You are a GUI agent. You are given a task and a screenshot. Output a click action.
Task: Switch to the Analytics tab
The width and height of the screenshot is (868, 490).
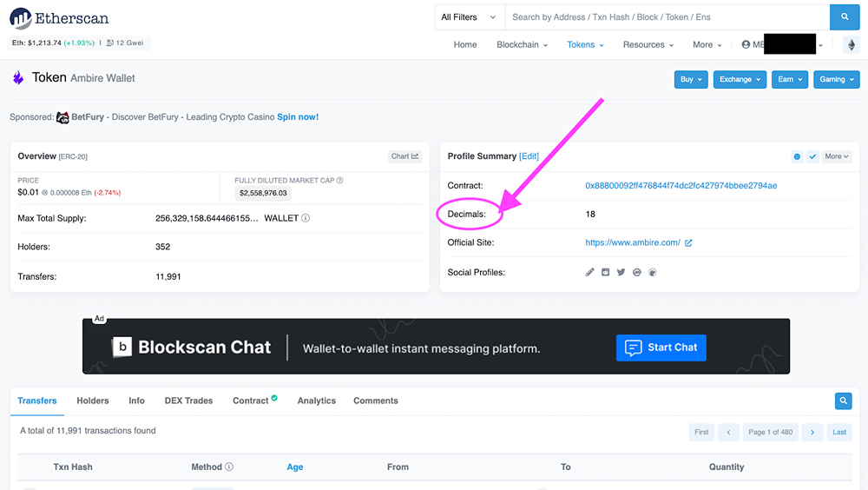tap(317, 401)
